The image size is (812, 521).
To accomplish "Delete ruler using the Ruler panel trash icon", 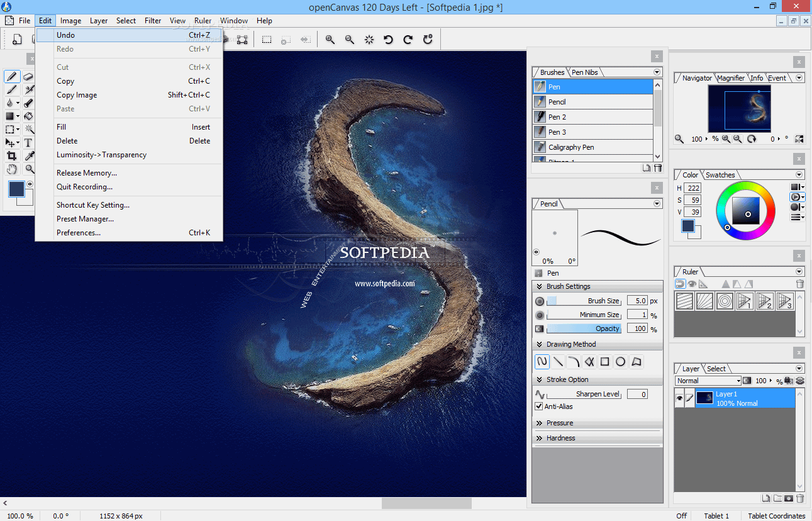I will [x=800, y=284].
